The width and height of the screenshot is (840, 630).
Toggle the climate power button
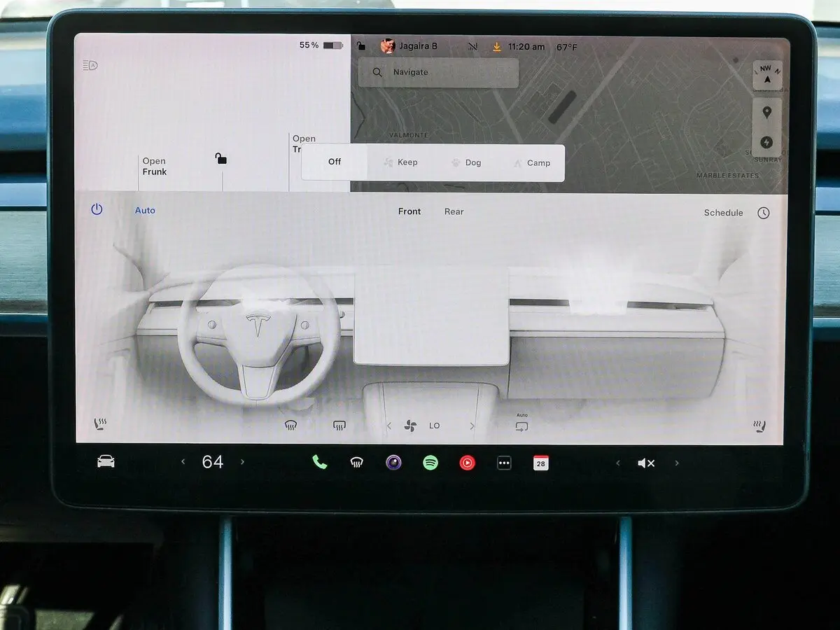tap(97, 209)
